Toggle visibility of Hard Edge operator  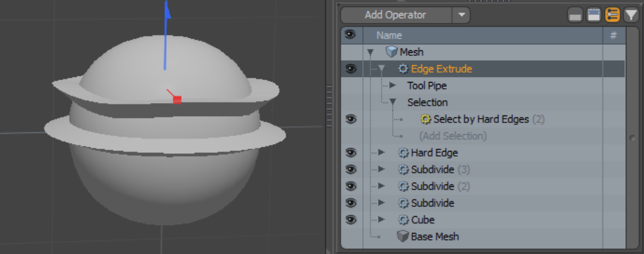350,153
